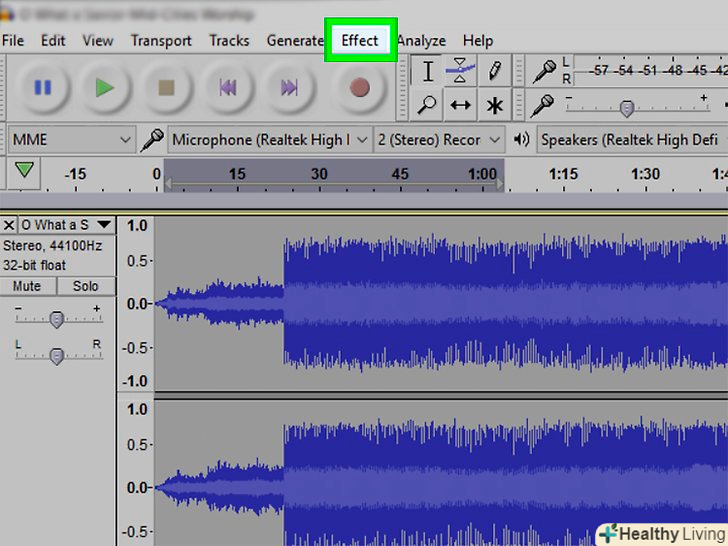This screenshot has height=546, width=728.
Task: Select the Time Shift tool
Action: point(460,105)
